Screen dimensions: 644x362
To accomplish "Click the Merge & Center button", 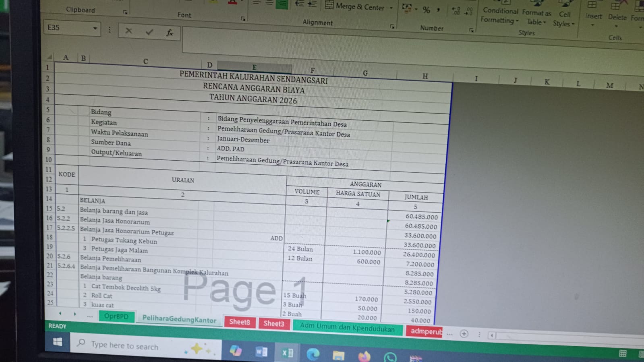I will point(355,6).
